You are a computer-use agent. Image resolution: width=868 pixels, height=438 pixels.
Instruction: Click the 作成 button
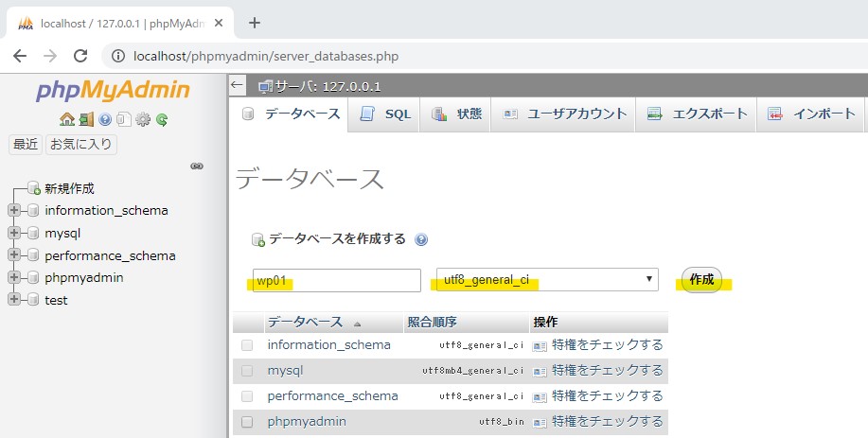coord(701,279)
